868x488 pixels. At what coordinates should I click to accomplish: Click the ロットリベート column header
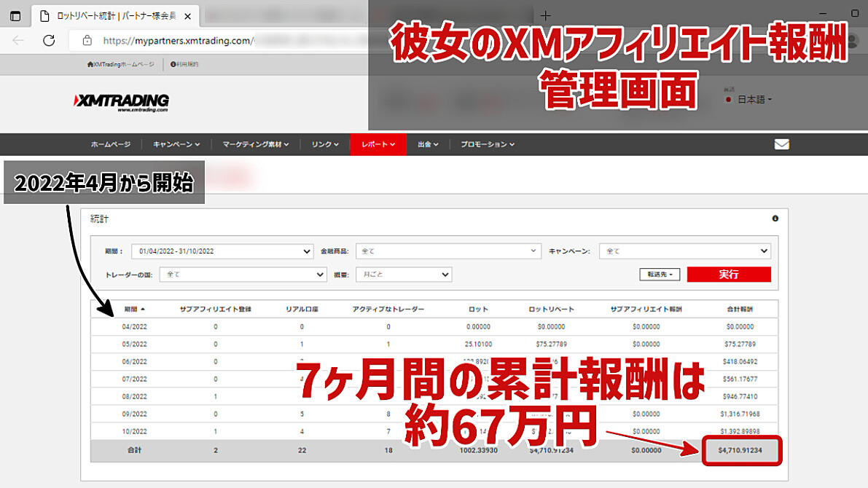[x=552, y=310]
